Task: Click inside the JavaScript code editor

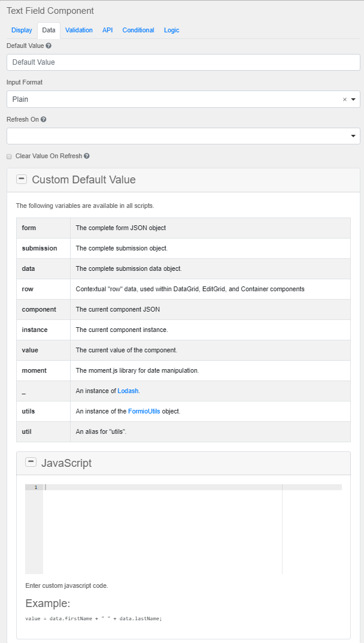Action: 162,527
